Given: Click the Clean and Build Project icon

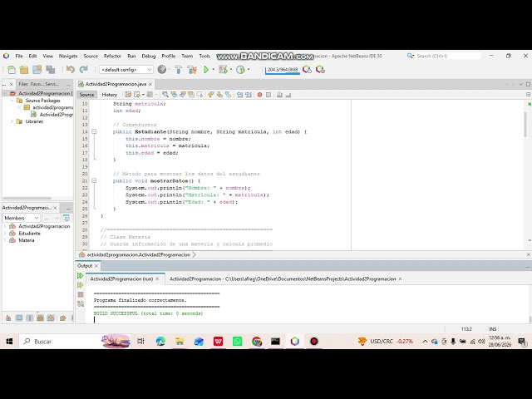Looking at the screenshot, I should coord(192,70).
